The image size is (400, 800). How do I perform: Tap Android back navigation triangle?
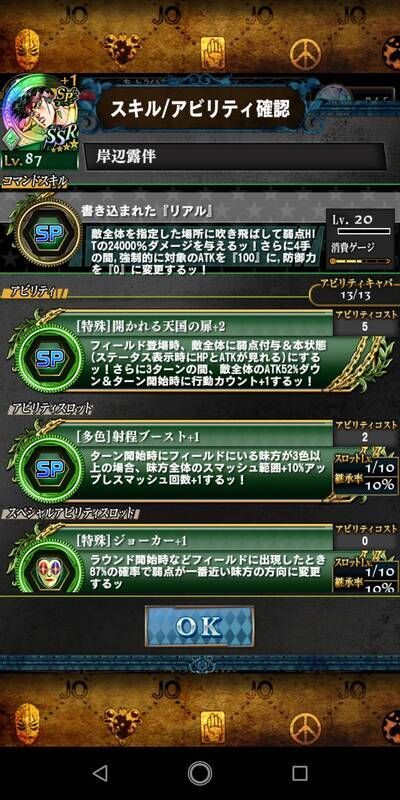100,773
